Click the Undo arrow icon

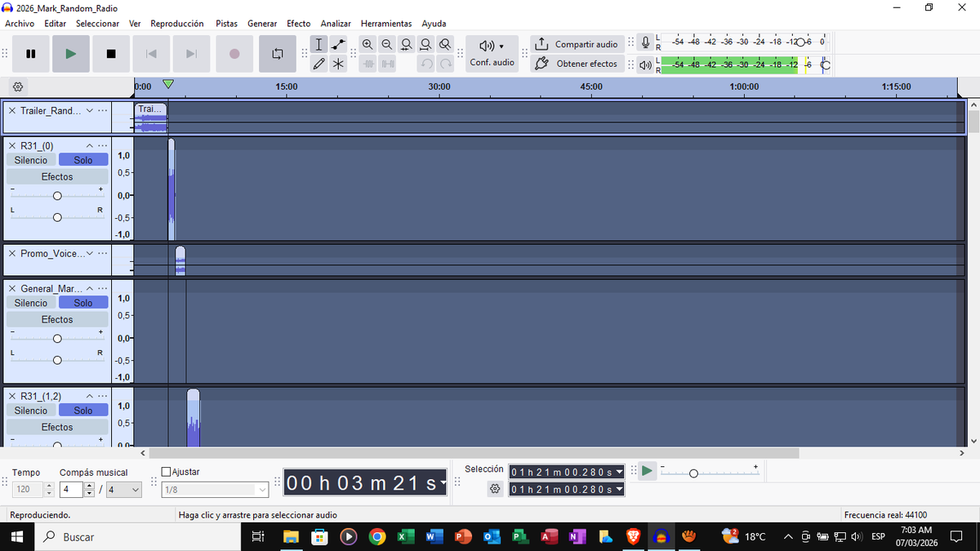425,64
